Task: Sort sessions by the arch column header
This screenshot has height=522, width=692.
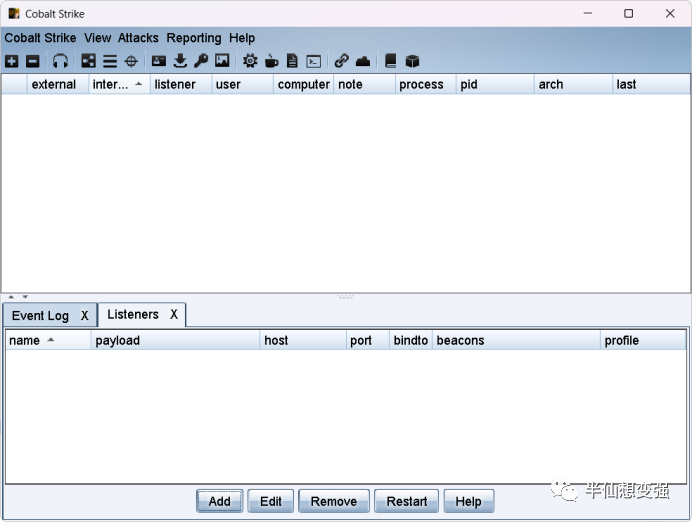Action: [x=573, y=84]
